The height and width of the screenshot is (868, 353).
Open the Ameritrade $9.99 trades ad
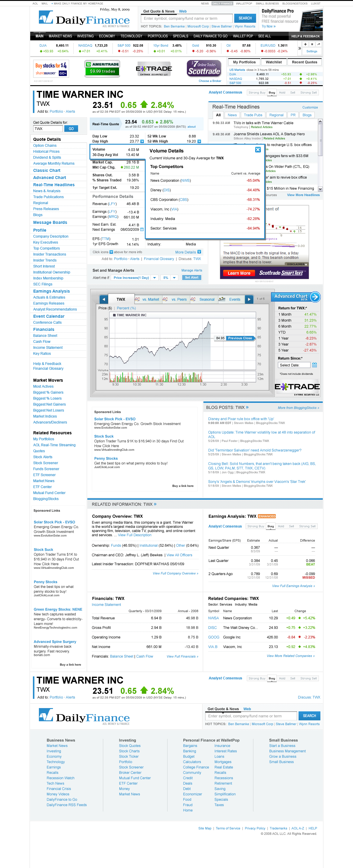pos(103,68)
